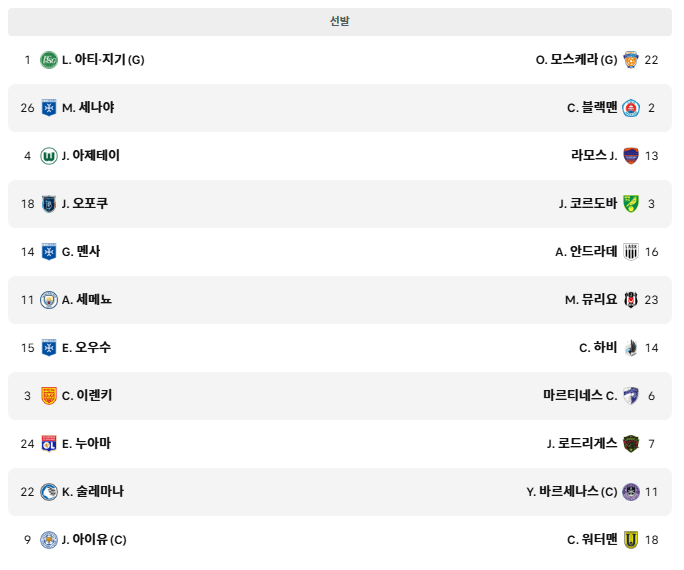Open player Y. 바르세나스 (C)

click(571, 491)
